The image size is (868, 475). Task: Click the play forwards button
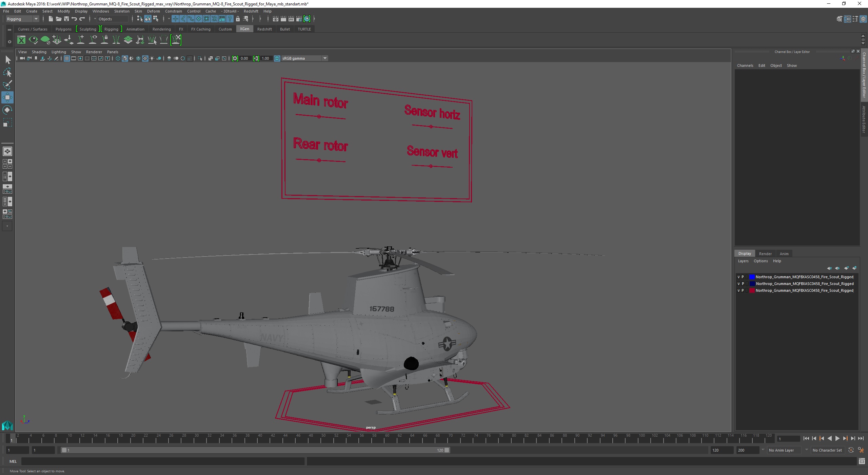(837, 438)
